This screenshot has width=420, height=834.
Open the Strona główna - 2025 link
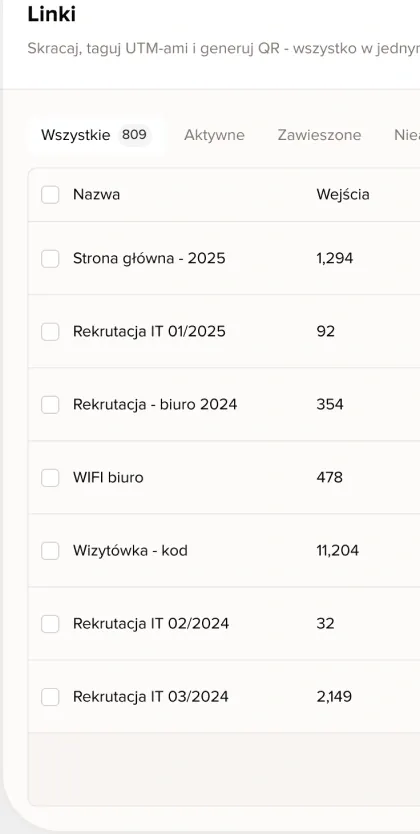click(149, 258)
